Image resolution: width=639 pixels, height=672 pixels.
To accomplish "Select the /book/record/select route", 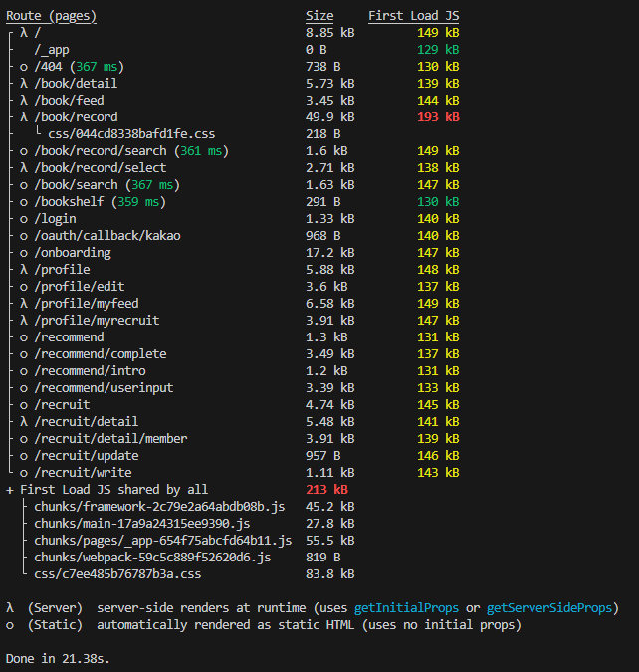I will [x=101, y=168].
